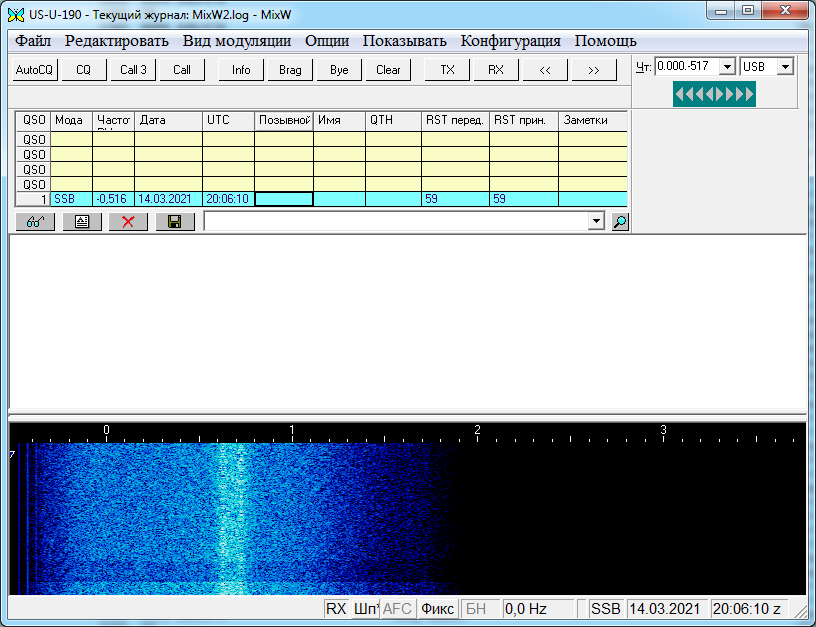Click the 0,0 Hz status bar field

538,608
